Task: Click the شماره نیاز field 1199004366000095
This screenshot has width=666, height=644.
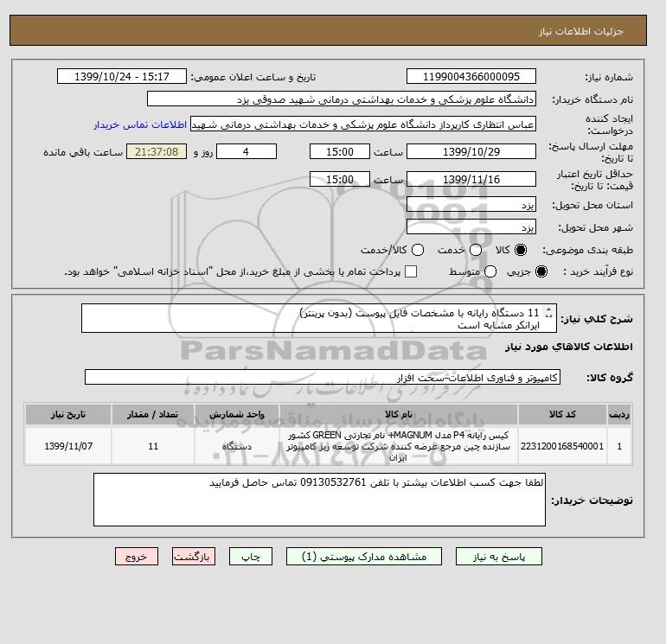Action: (471, 76)
